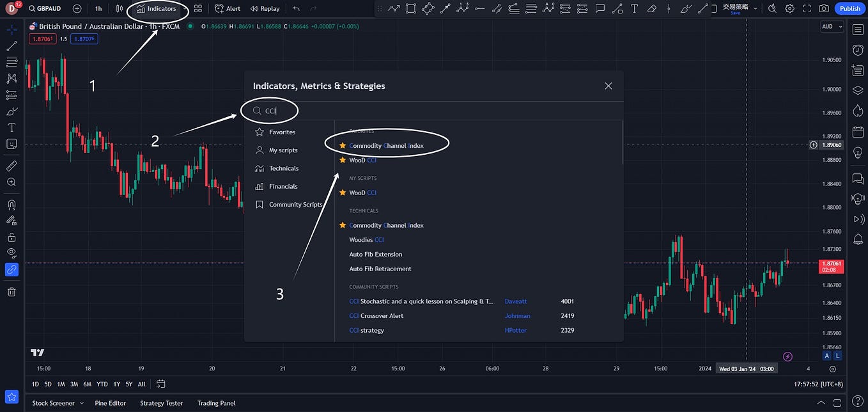
Task: Open the help center question mark
Action: coord(858,400)
